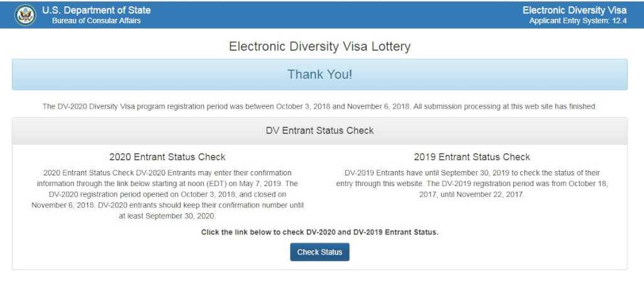Click the Electronic Diversity Visa header label
The width and height of the screenshot is (644, 286).
click(x=575, y=10)
